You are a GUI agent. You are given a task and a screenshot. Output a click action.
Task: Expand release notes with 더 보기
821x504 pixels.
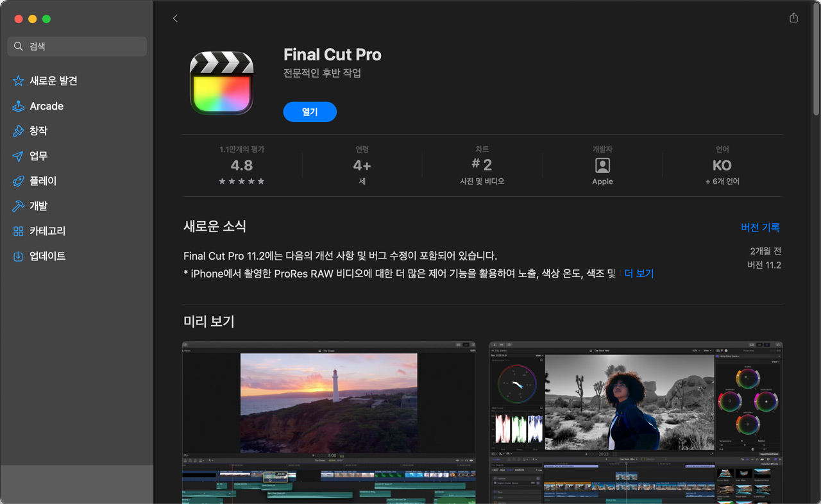coord(638,274)
